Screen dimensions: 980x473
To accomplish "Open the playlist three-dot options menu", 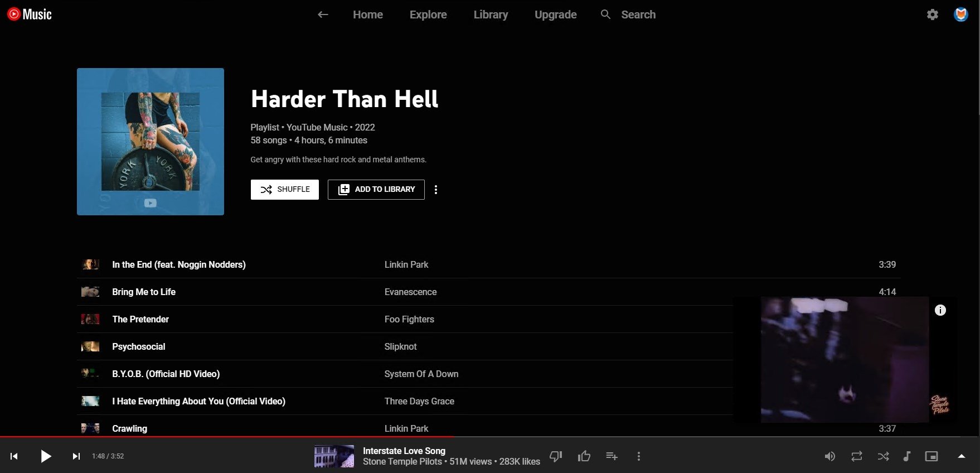I will coord(436,190).
